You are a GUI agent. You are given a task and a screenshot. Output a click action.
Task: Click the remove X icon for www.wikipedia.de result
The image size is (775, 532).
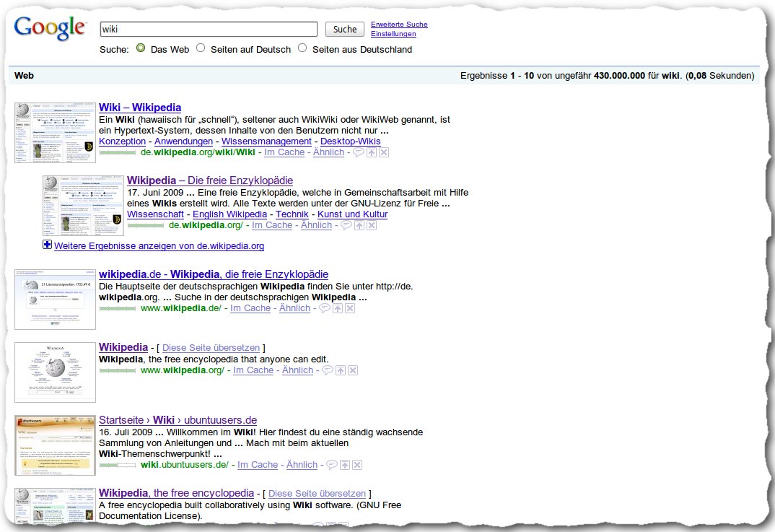(x=350, y=308)
